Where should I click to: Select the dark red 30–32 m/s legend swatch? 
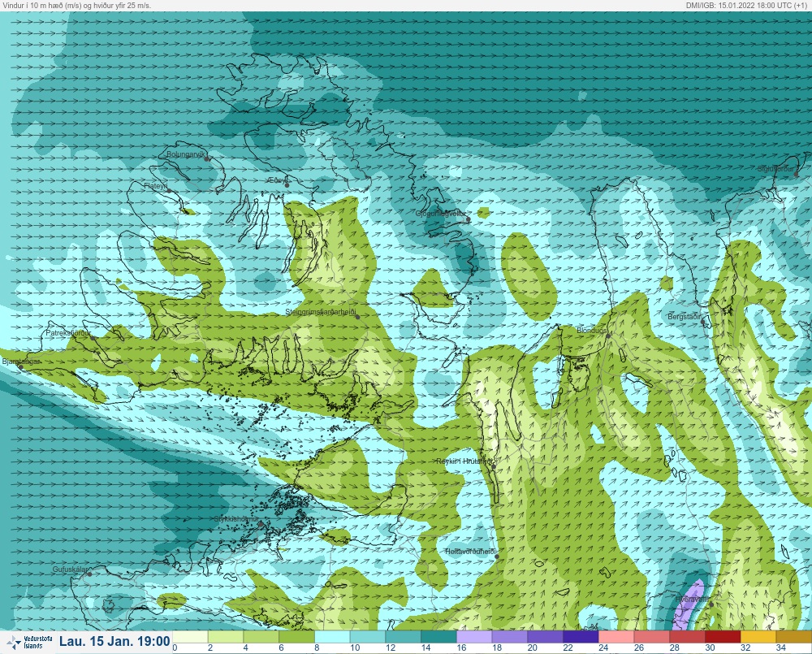click(723, 636)
